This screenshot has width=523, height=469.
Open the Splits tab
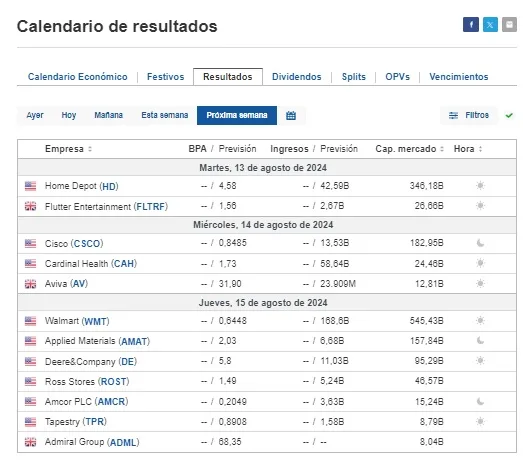coord(354,77)
